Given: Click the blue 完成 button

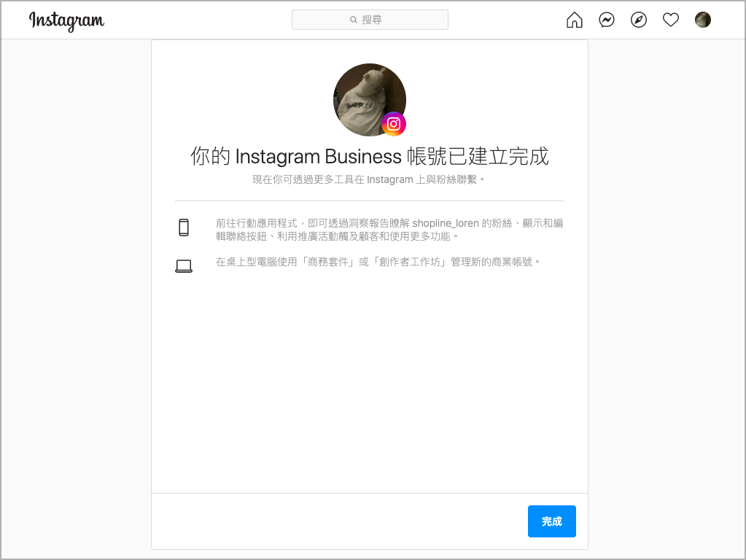Looking at the screenshot, I should [552, 521].
